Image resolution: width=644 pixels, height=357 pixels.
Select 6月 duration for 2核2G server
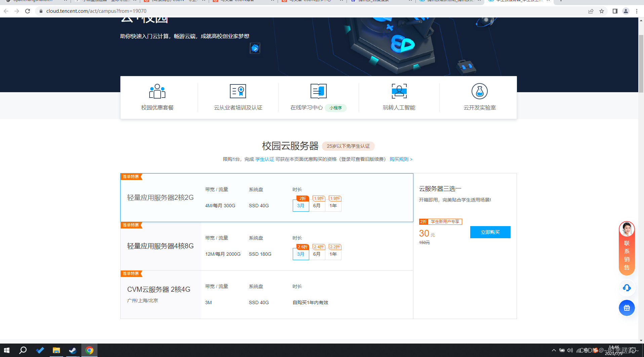point(317,206)
